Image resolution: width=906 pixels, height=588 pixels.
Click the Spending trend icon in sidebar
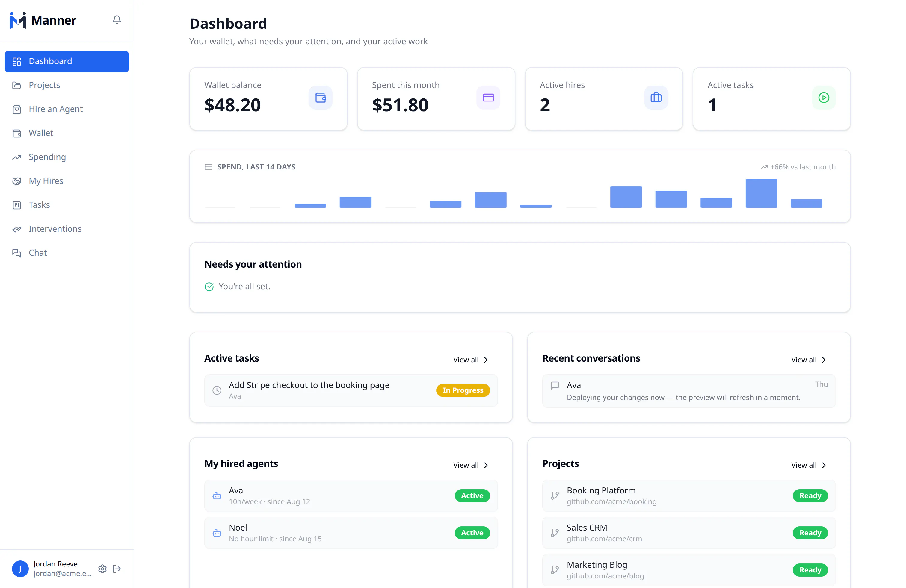tap(17, 157)
